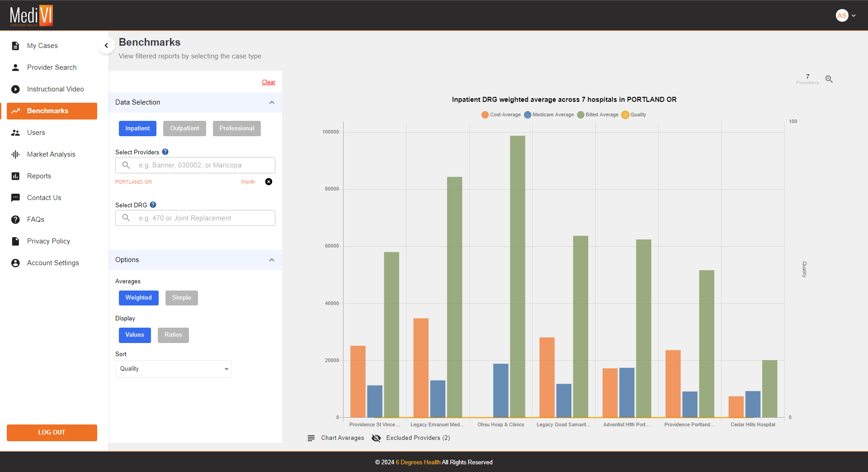868x472 pixels.
Task: Switch averages to Simple
Action: 181,298
